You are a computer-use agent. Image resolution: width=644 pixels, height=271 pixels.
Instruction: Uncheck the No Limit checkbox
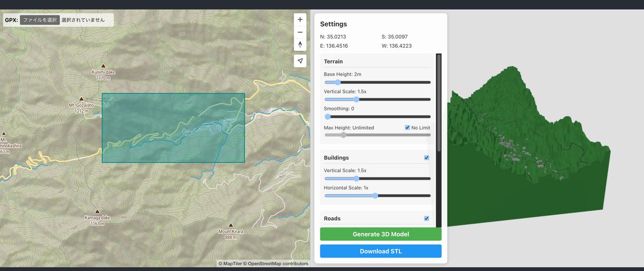[408, 128]
